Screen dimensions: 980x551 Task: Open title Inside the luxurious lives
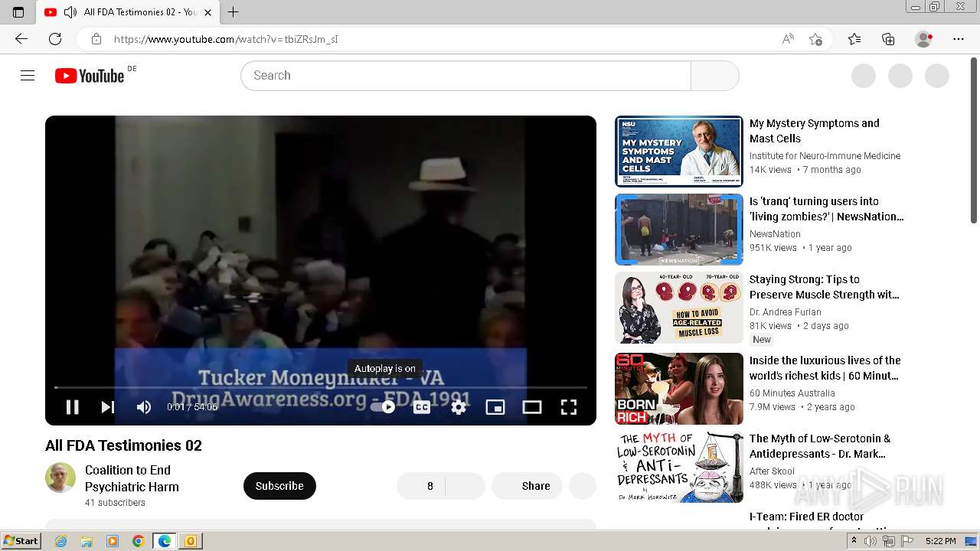tap(825, 368)
